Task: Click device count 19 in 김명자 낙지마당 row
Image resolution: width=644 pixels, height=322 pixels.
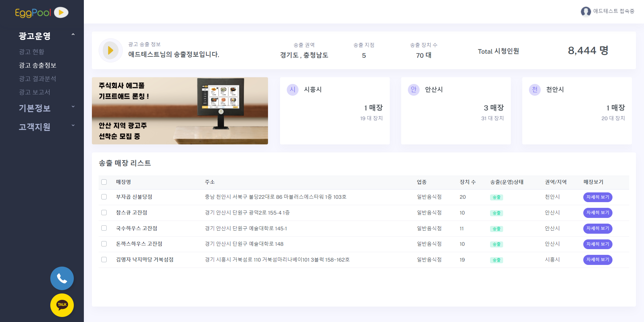Action: [462, 260]
